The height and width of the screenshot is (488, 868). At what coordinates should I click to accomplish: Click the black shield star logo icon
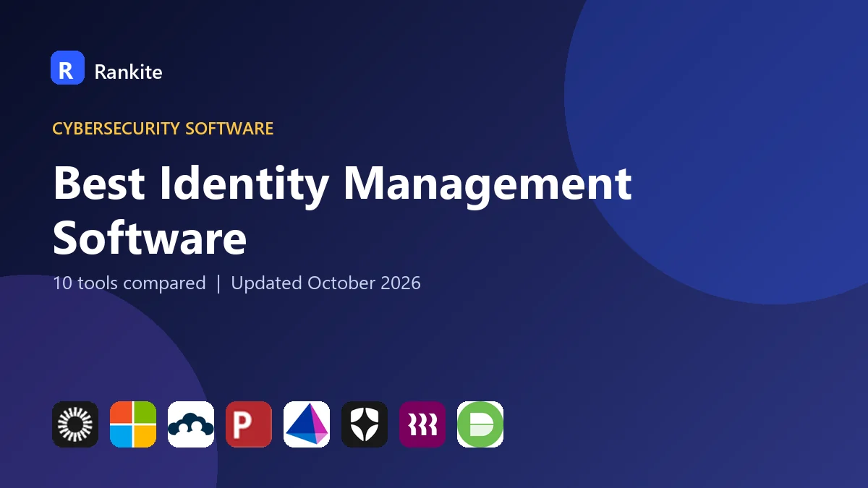[x=365, y=424]
